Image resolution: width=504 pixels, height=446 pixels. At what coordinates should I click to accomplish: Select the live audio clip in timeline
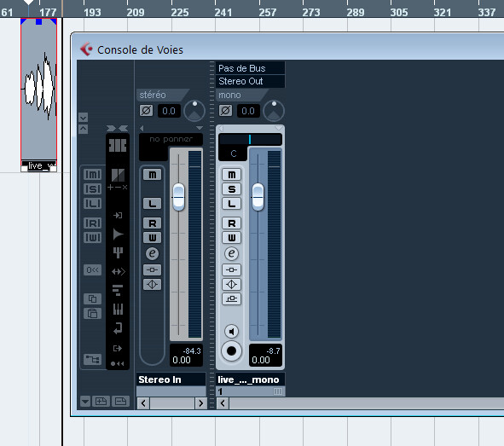(x=39, y=95)
